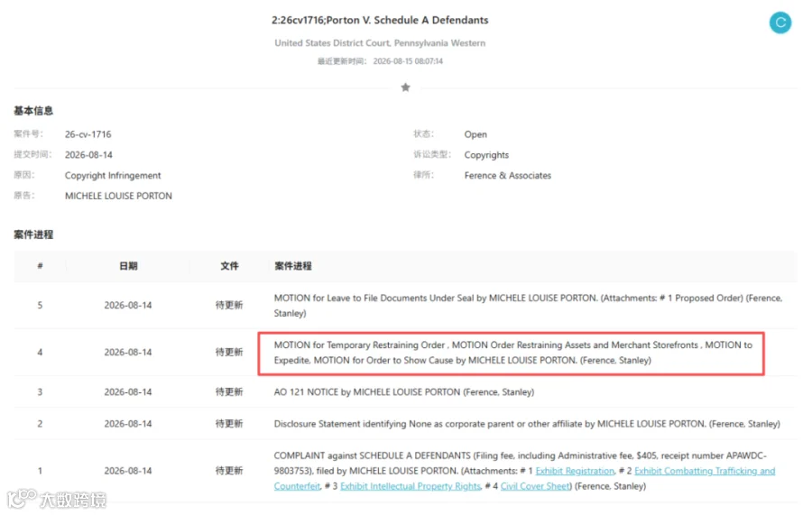Click 待更新 file status in row 2
This screenshot has width=812, height=515.
tap(229, 424)
